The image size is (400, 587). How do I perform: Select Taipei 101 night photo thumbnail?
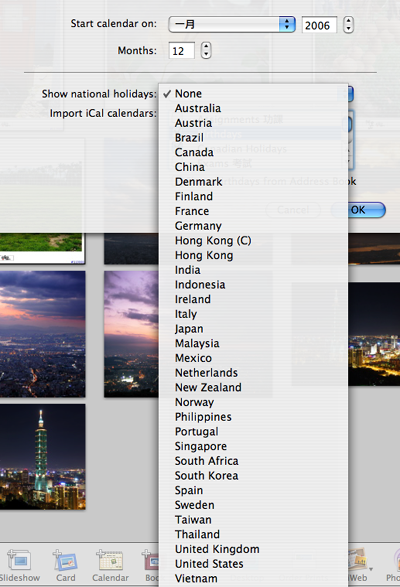tap(42, 456)
